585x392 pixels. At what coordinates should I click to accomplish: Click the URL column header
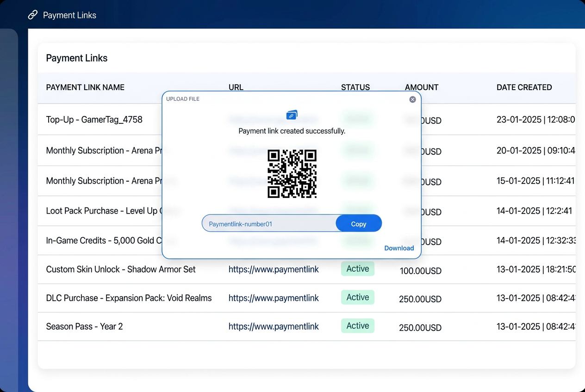pos(236,87)
